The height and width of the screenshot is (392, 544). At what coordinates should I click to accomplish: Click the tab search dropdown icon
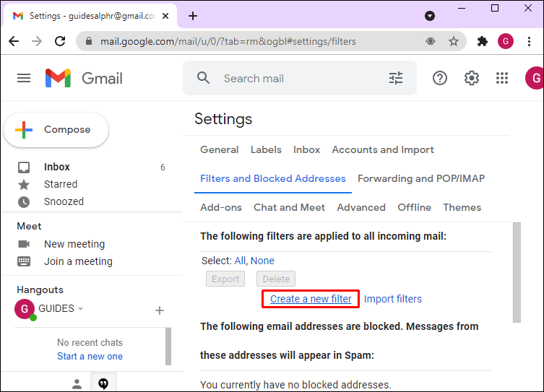(430, 16)
